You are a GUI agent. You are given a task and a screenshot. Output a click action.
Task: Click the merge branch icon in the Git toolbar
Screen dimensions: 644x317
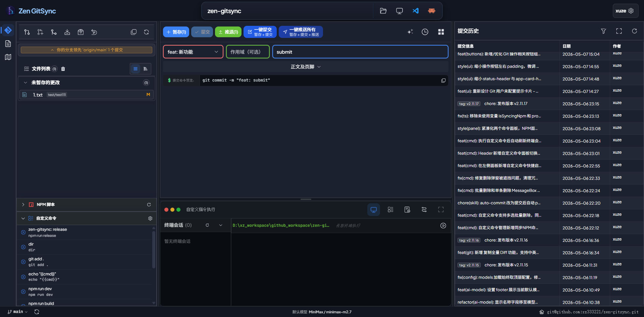click(x=54, y=32)
